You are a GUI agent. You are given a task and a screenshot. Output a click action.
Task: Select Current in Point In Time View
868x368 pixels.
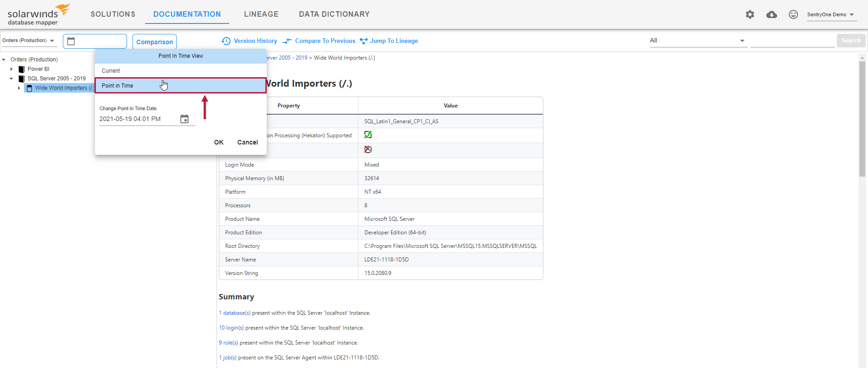coord(180,71)
